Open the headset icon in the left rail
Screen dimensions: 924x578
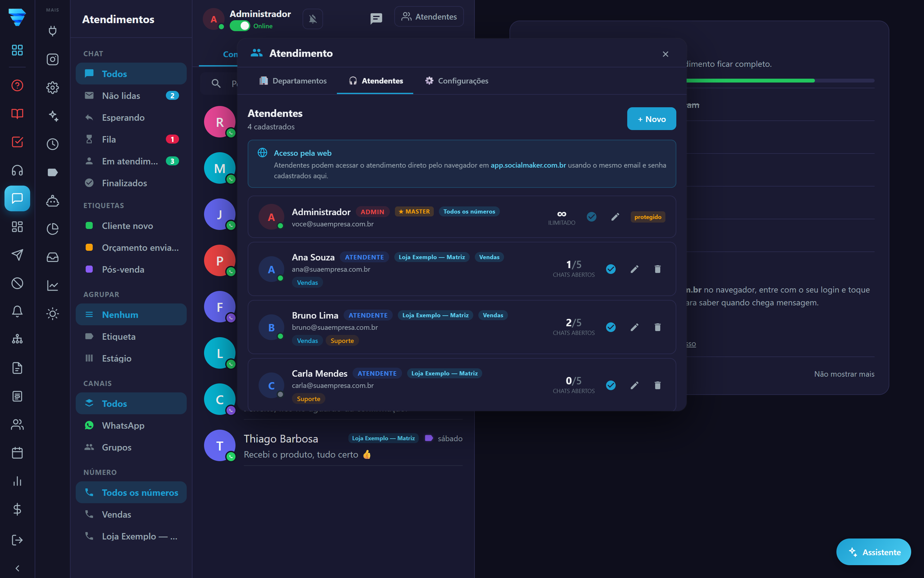[17, 170]
